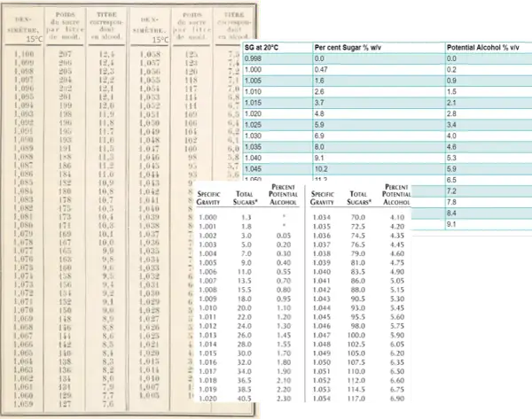Image resolution: width=532 pixels, height=419 pixels.
Task: Click total sugars value '90.5'
Action: tap(358, 299)
